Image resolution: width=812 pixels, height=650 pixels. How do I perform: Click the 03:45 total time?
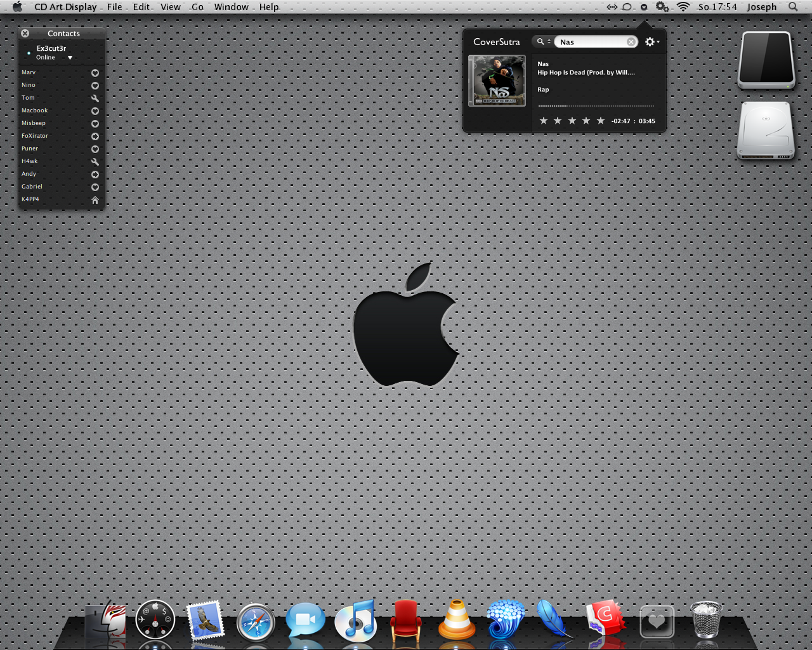[x=647, y=121]
